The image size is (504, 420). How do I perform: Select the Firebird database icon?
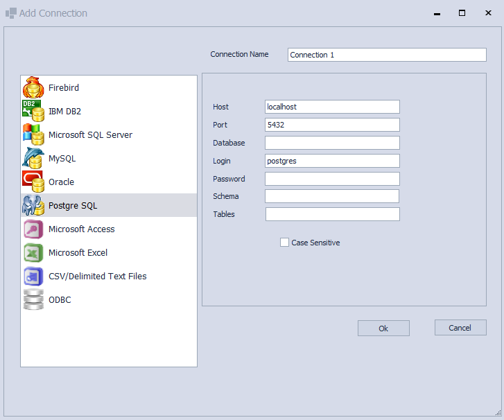pyautogui.click(x=33, y=87)
